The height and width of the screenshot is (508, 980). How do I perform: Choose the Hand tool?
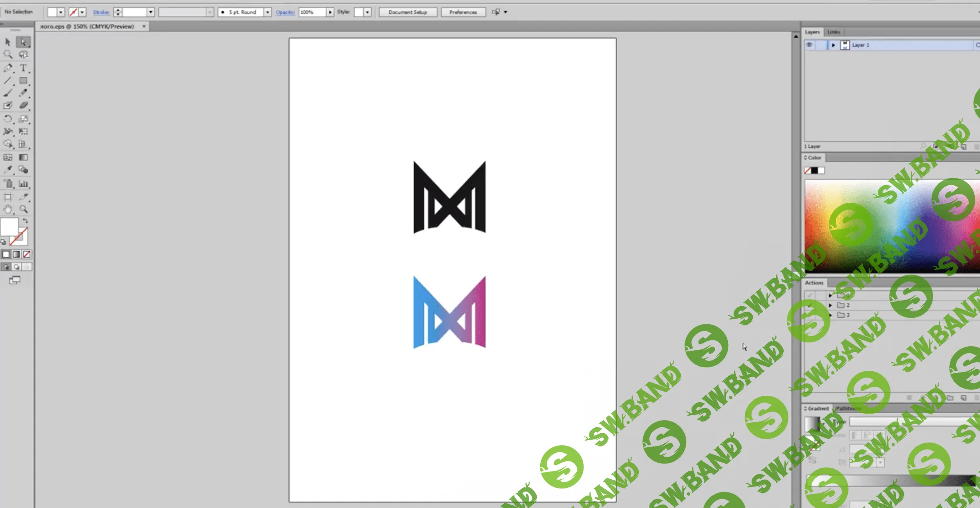8,209
